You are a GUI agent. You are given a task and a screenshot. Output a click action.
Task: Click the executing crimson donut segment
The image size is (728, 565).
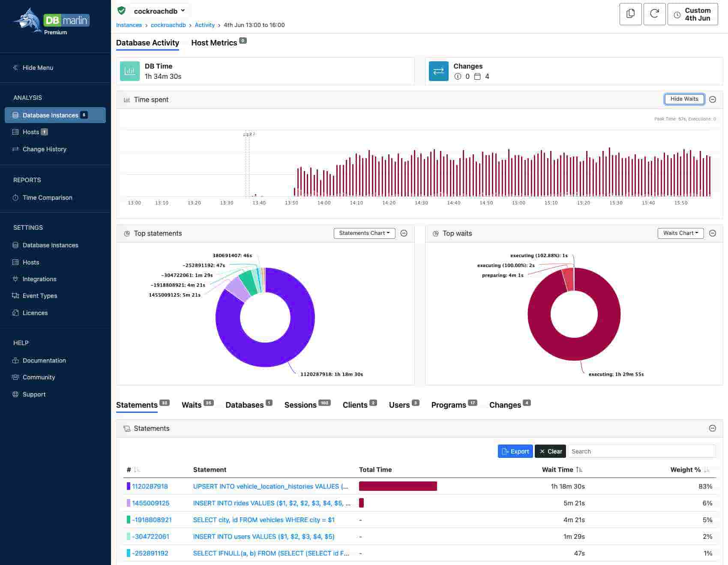574,349
